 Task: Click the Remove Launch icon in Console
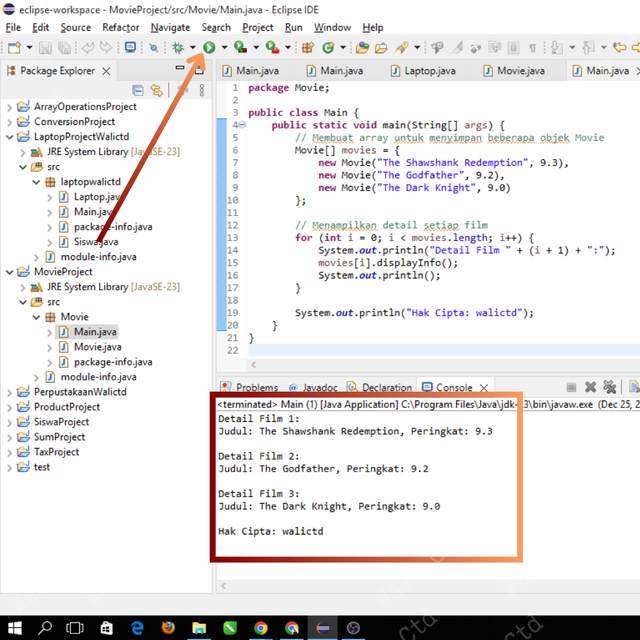point(590,387)
